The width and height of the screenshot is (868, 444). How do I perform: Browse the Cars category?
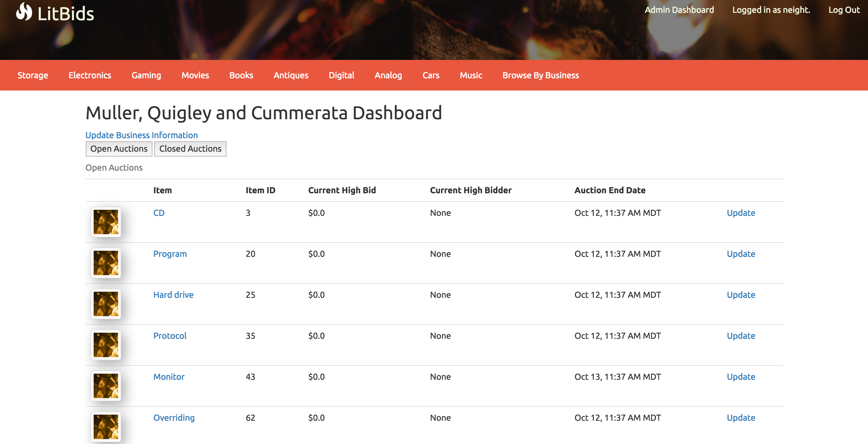click(x=431, y=75)
